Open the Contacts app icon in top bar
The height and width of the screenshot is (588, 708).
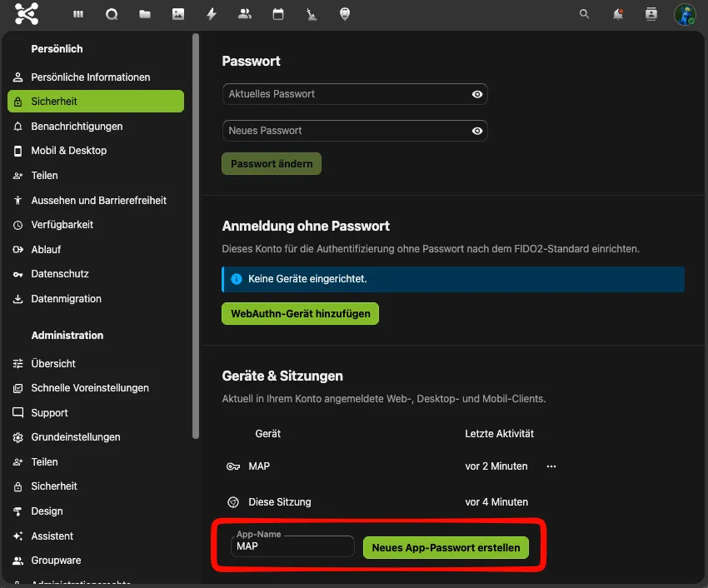(245, 14)
